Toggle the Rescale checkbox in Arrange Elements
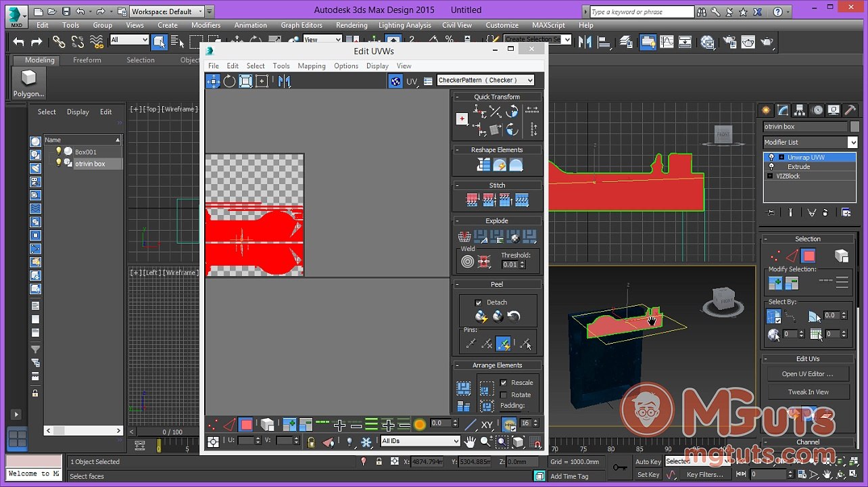Viewport: 868px width, 487px height. (x=504, y=382)
